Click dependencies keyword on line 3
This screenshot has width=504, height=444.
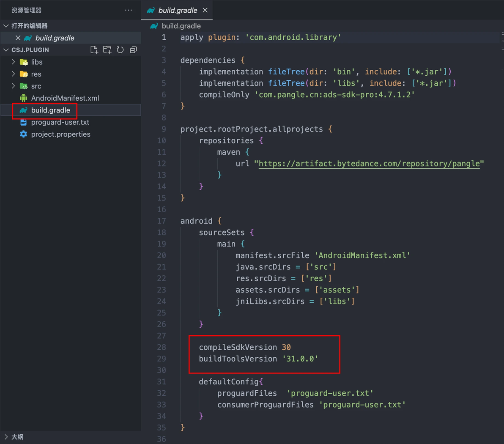click(x=208, y=60)
